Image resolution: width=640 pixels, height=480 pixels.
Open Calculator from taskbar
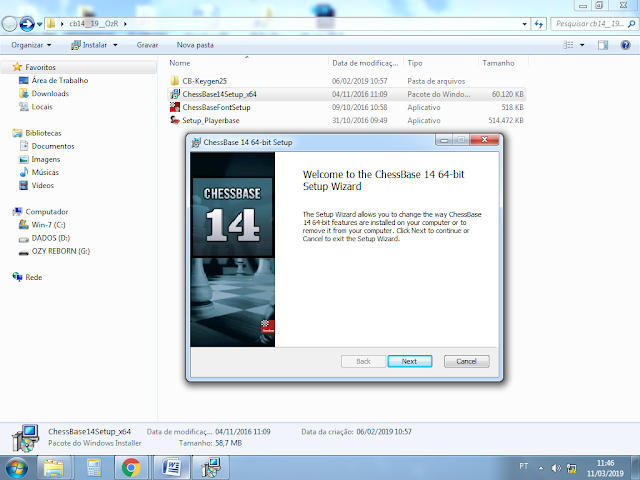tap(93, 468)
